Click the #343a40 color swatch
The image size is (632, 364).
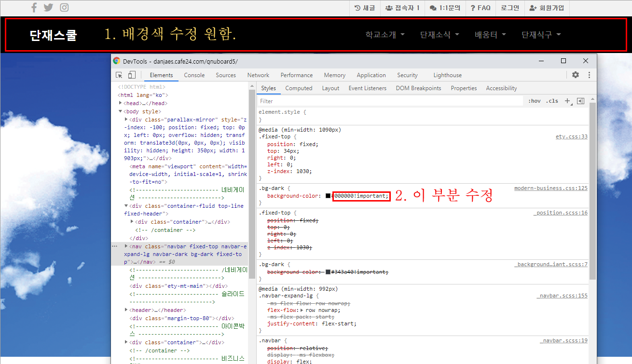[328, 272]
